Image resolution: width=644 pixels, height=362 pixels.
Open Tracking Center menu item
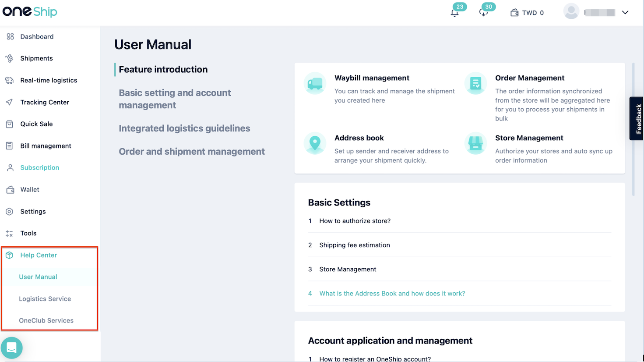(x=45, y=102)
